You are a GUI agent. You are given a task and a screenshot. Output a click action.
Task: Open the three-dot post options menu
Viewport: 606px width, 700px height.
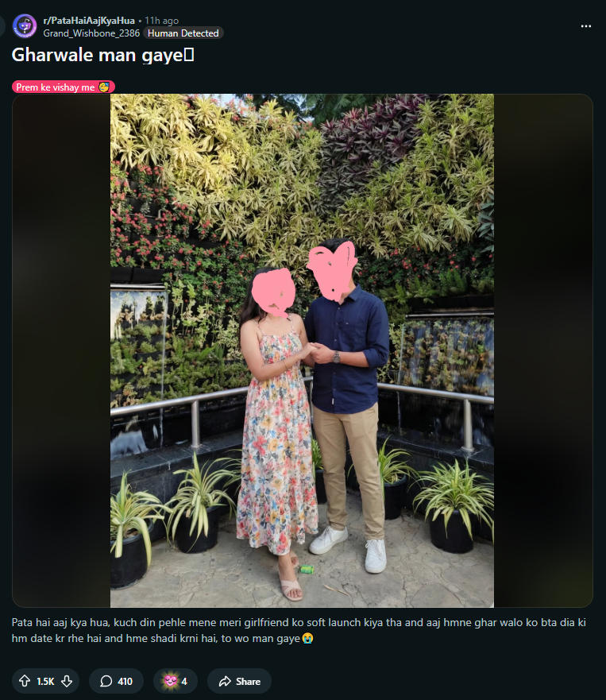(586, 26)
